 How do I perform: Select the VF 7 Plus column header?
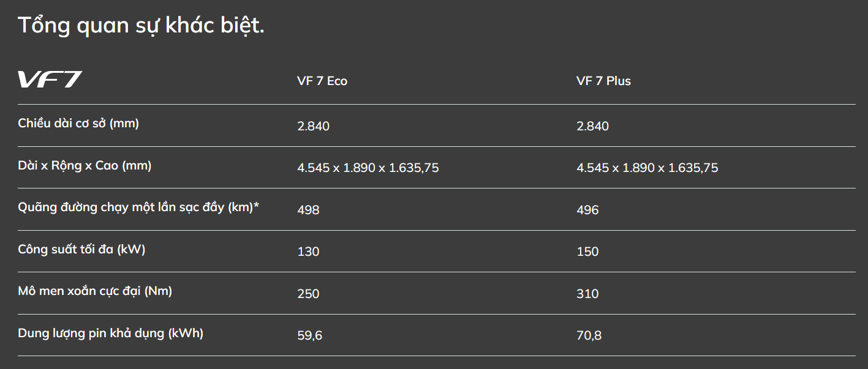(x=603, y=81)
